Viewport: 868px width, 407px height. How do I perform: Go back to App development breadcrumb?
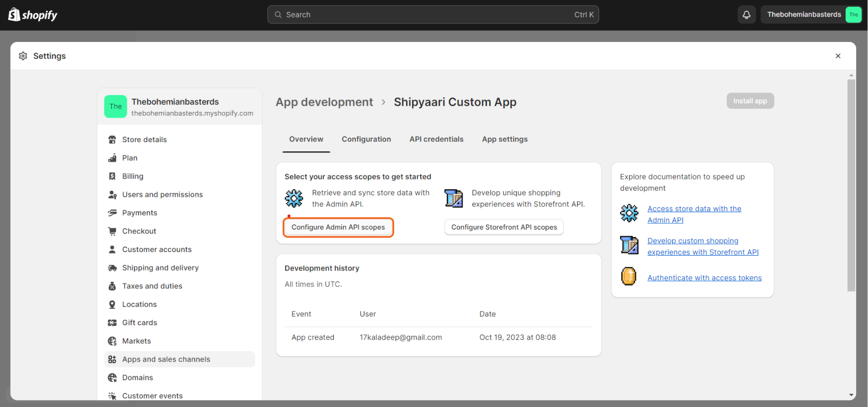point(324,102)
